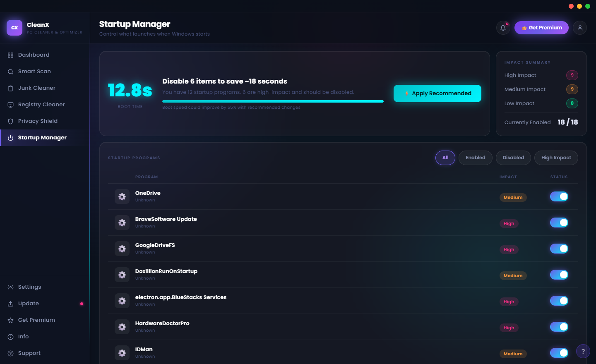The image size is (596, 364).
Task: Open Update from sidebar
Action: click(x=45, y=304)
